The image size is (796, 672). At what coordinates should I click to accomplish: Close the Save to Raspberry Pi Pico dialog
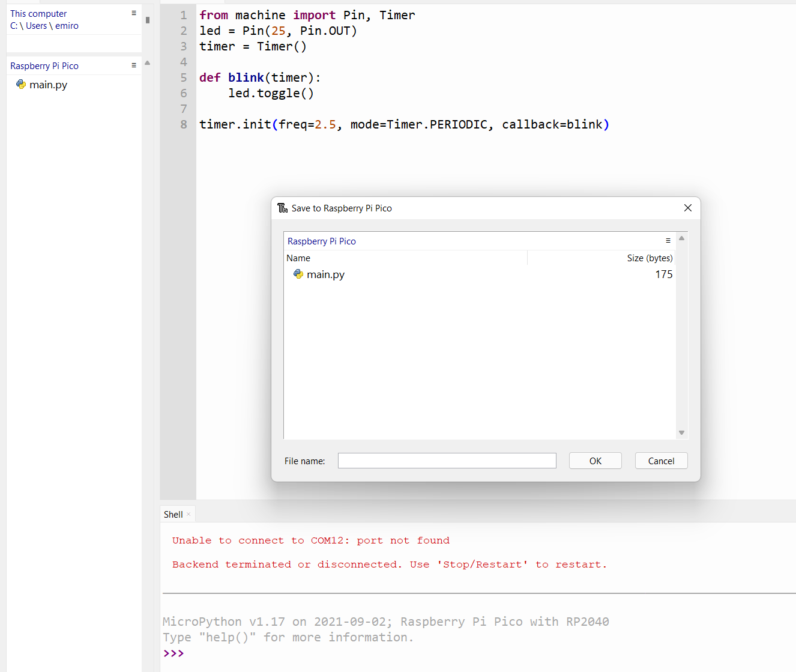(688, 208)
